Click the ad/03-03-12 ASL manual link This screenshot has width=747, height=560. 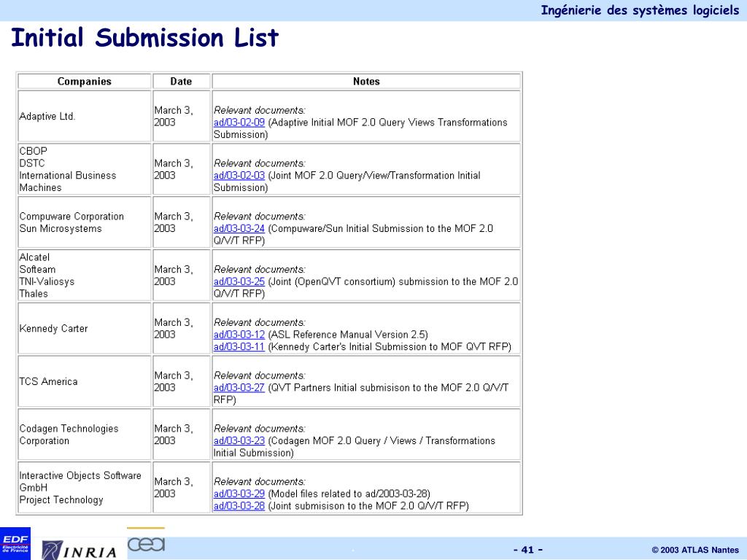click(239, 335)
